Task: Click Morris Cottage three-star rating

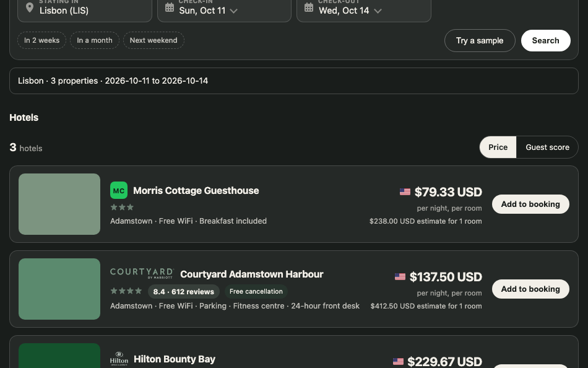Action: [123, 208]
